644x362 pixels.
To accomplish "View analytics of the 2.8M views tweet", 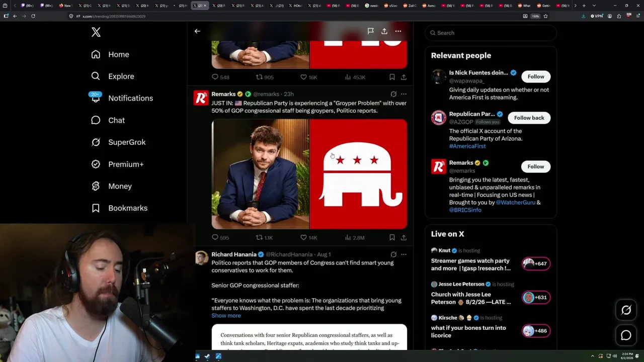I will coord(354,237).
